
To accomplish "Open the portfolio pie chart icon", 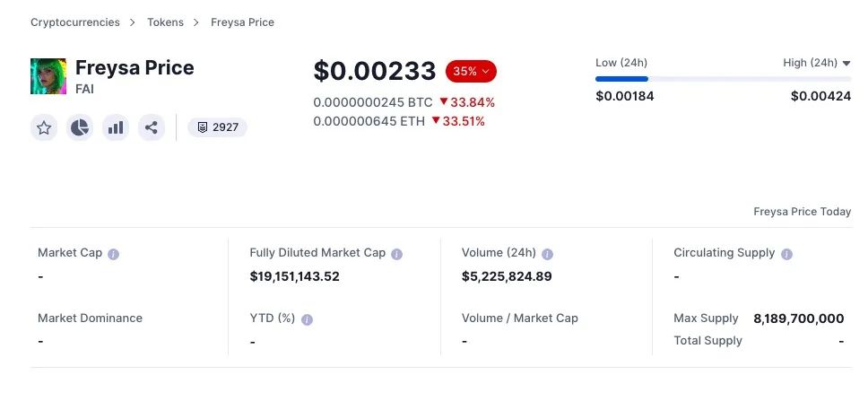I will [x=80, y=127].
